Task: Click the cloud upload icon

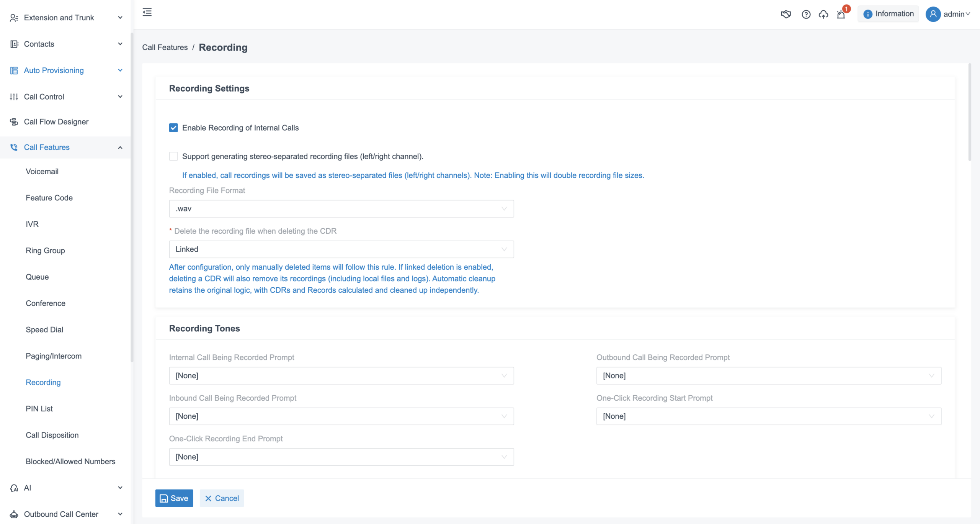Action: [823, 14]
